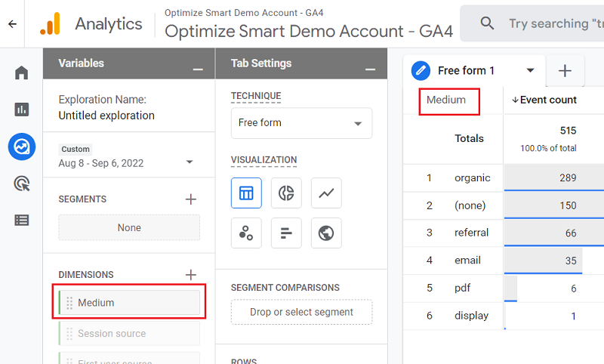Choose the Donut chart visualization
The image size is (604, 364).
[x=286, y=193]
